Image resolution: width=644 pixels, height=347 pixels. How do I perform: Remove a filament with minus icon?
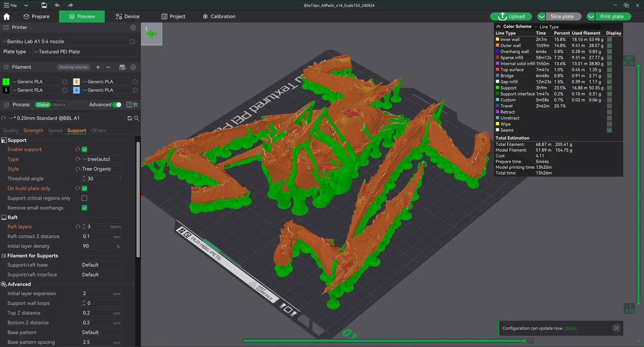(108, 67)
